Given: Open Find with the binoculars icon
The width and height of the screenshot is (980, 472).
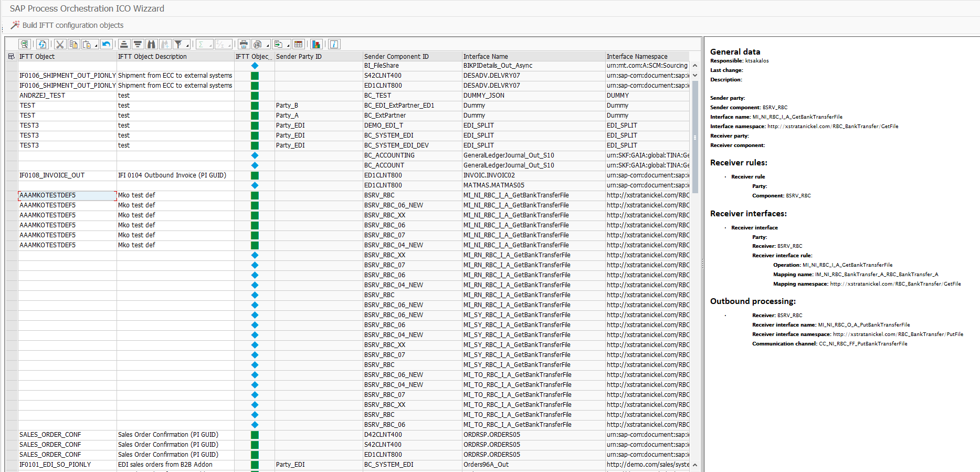Looking at the screenshot, I should [151, 44].
